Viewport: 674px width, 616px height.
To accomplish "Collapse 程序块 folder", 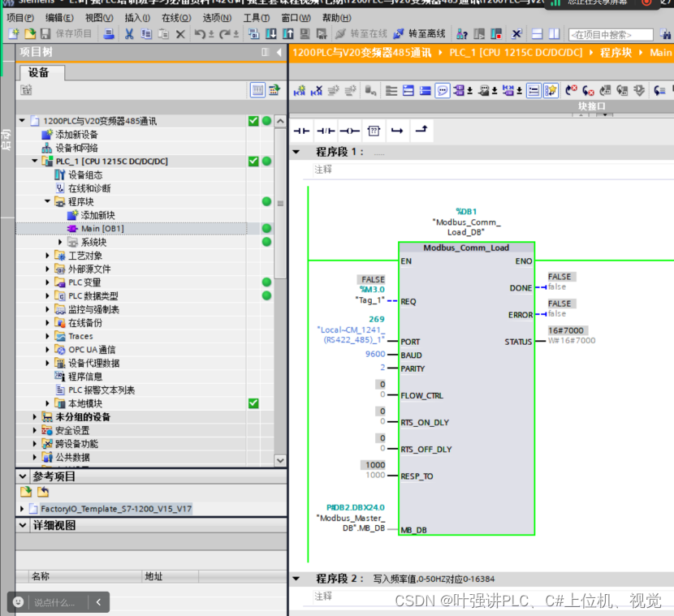I will point(47,201).
